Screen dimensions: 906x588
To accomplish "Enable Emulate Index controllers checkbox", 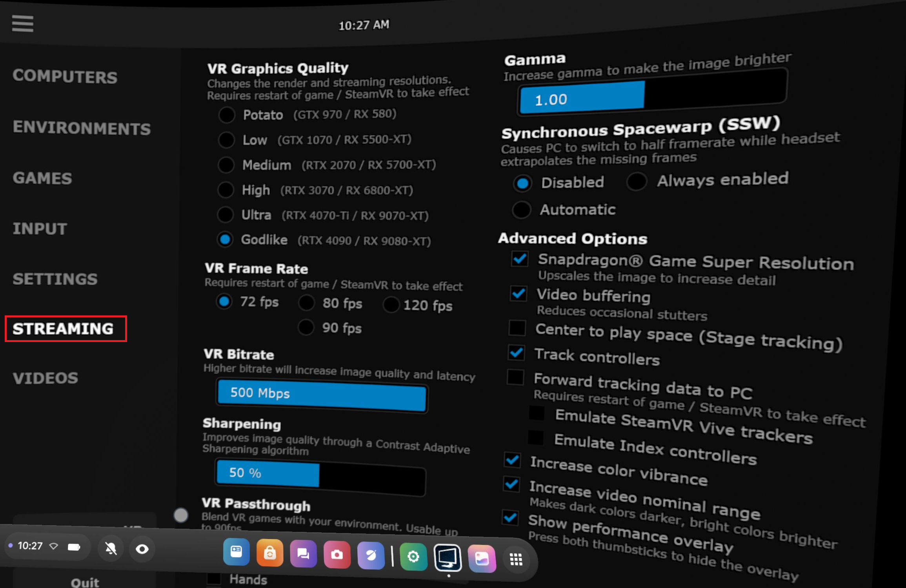I will coord(535,438).
